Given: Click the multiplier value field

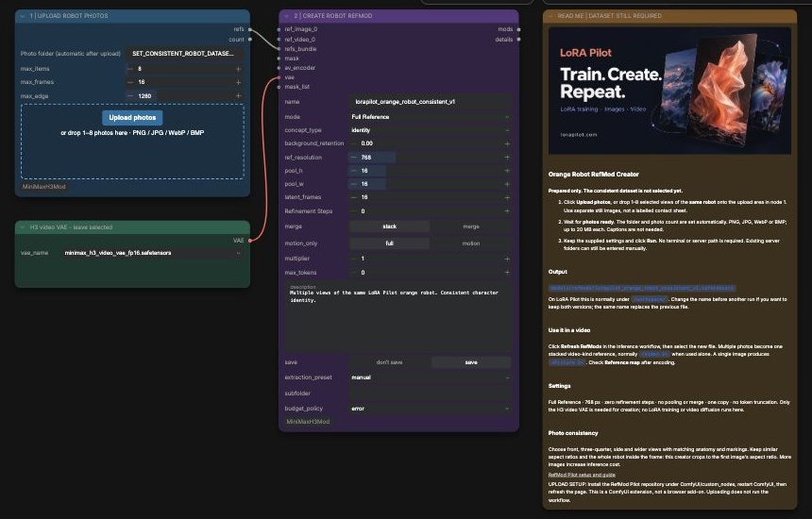Looking at the screenshot, I should point(431,259).
